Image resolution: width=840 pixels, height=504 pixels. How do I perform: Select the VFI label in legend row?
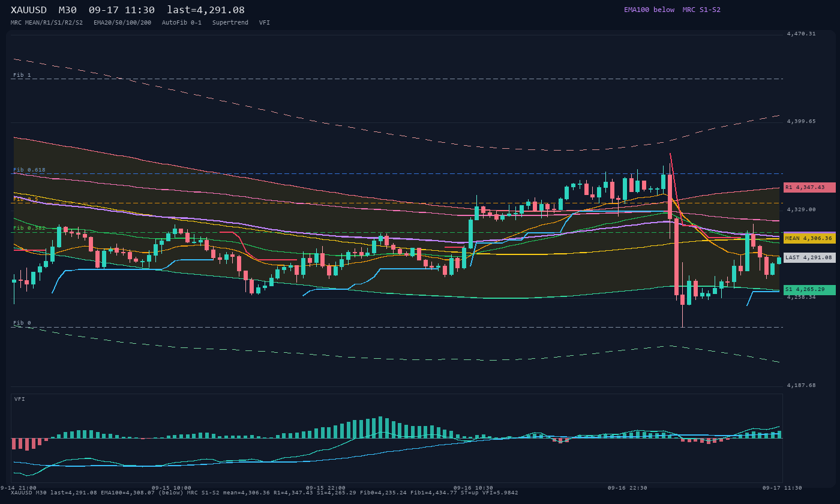(265, 22)
